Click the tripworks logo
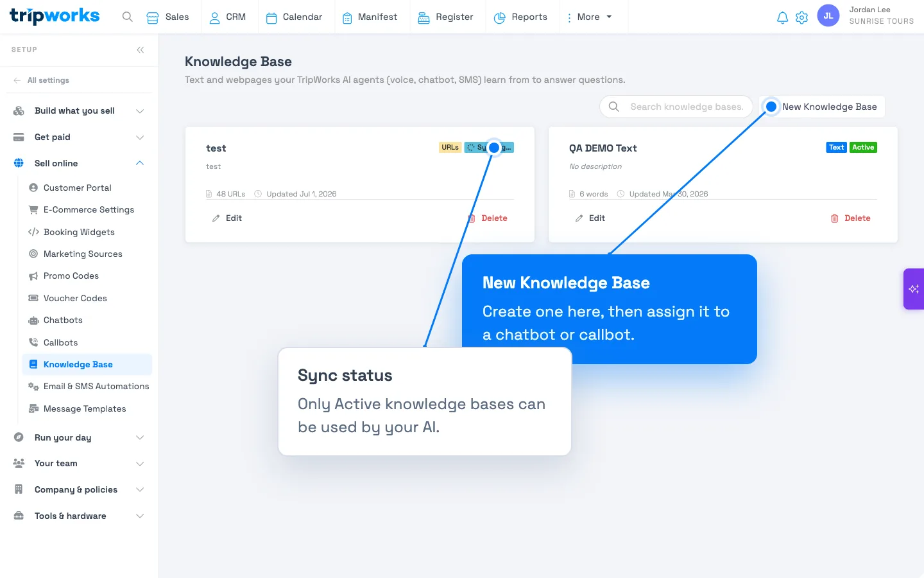This screenshot has width=924, height=578. click(x=55, y=16)
